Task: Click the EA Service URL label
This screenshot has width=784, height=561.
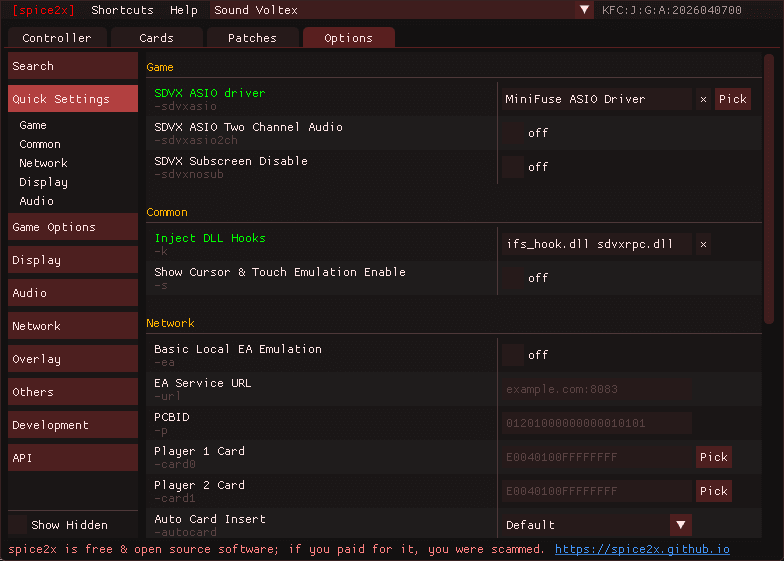Action: pos(202,383)
